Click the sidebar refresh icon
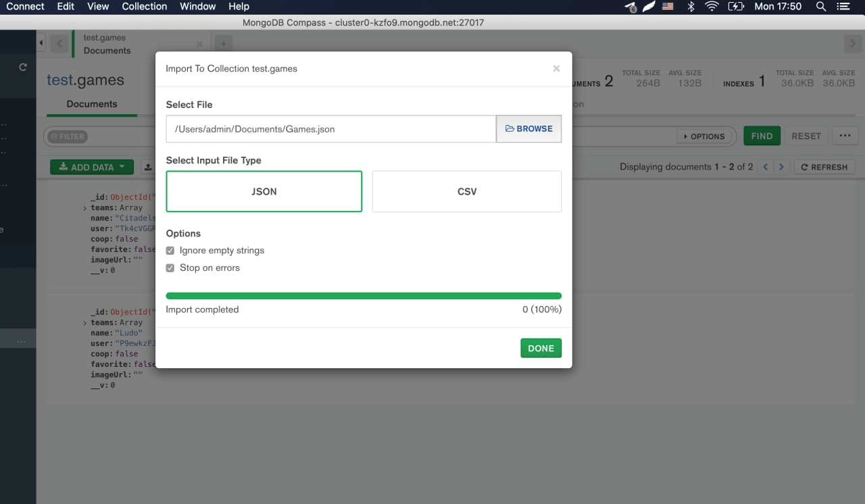 tap(23, 68)
